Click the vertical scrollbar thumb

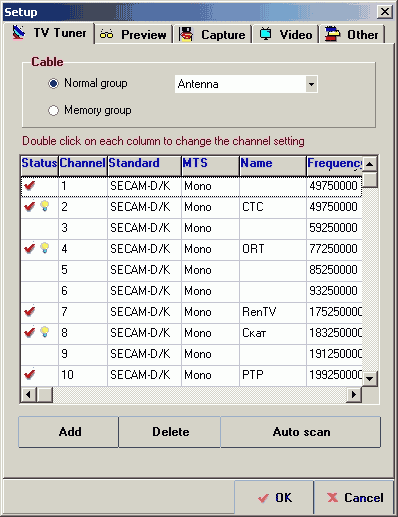click(x=370, y=179)
